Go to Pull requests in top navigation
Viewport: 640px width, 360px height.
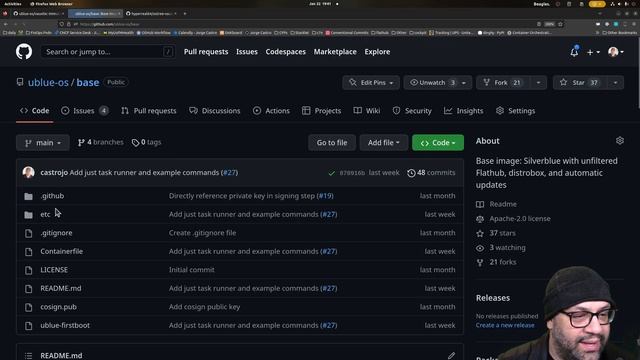[206, 52]
